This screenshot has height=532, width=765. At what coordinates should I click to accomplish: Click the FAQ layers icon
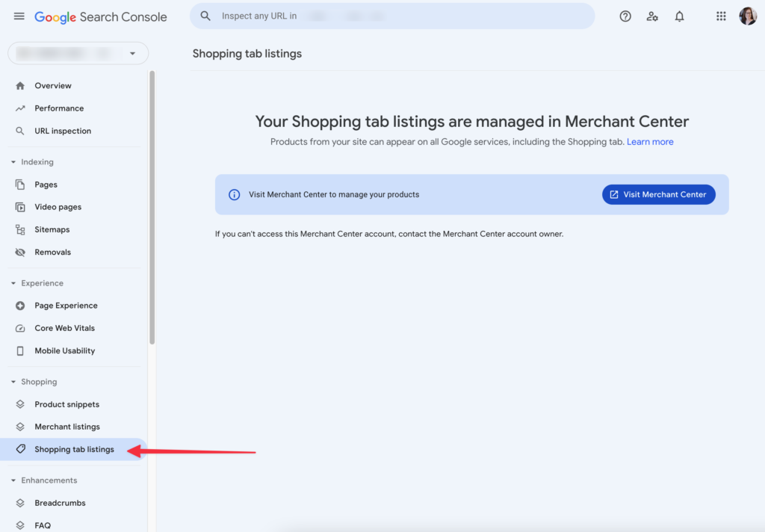pos(20,525)
